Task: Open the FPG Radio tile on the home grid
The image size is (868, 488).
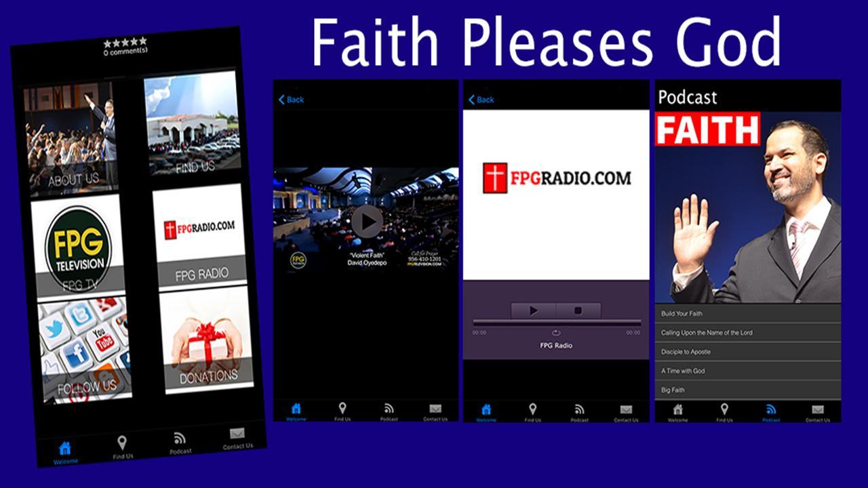Action: tap(199, 235)
